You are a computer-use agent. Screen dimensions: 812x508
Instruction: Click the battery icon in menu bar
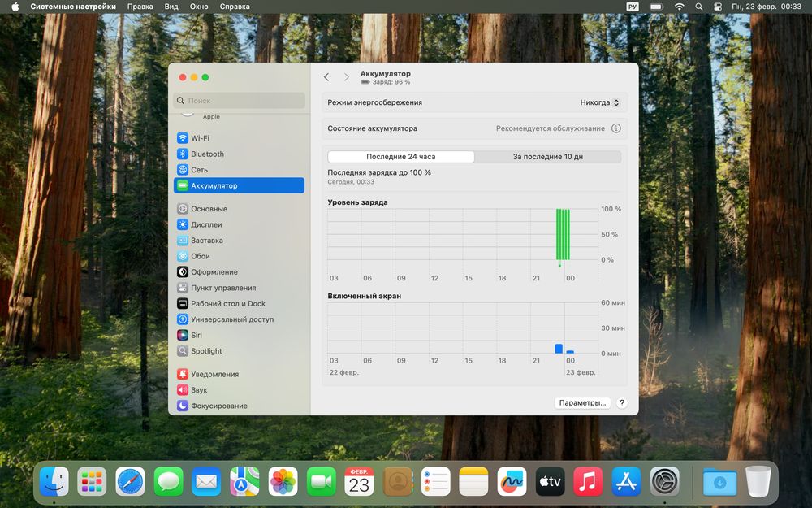657,7
